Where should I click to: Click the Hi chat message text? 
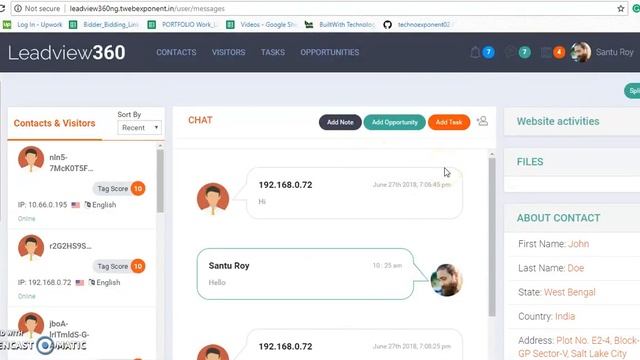[x=262, y=202]
